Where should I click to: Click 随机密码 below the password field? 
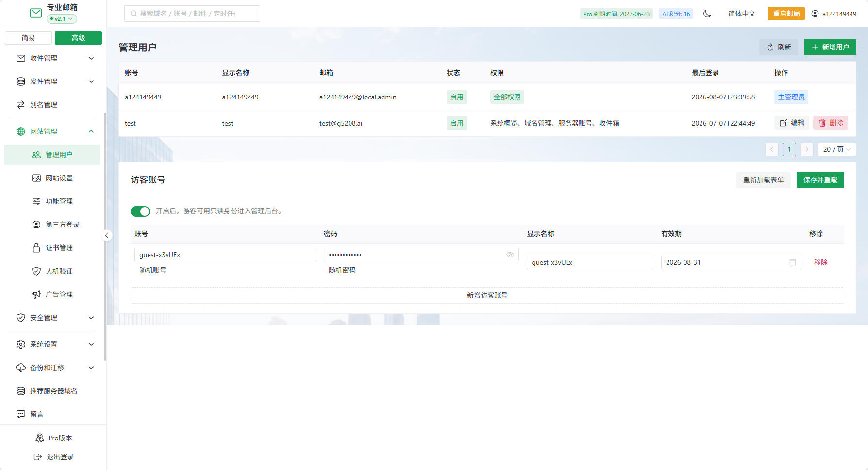[x=342, y=270]
